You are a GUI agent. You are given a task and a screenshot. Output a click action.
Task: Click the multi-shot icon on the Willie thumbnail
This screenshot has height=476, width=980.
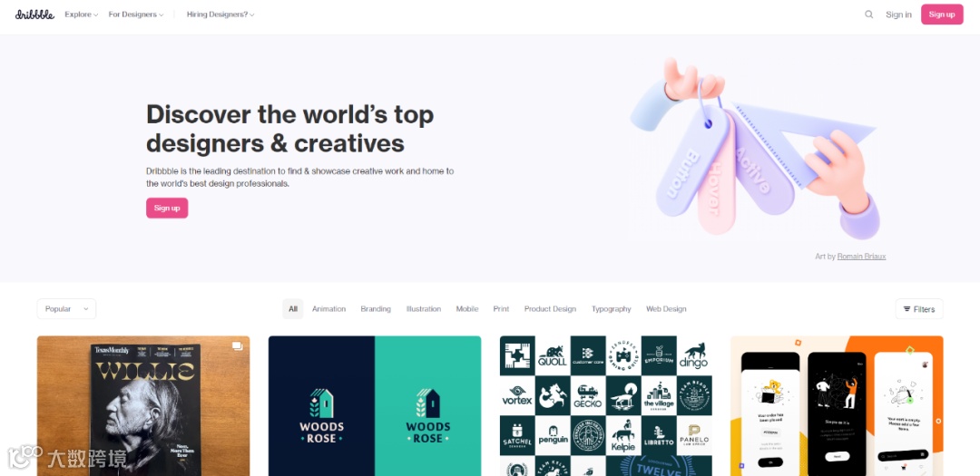pyautogui.click(x=237, y=345)
